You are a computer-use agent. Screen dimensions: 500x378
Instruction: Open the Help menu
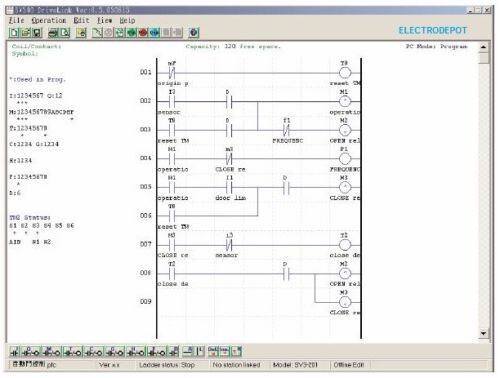(127, 21)
